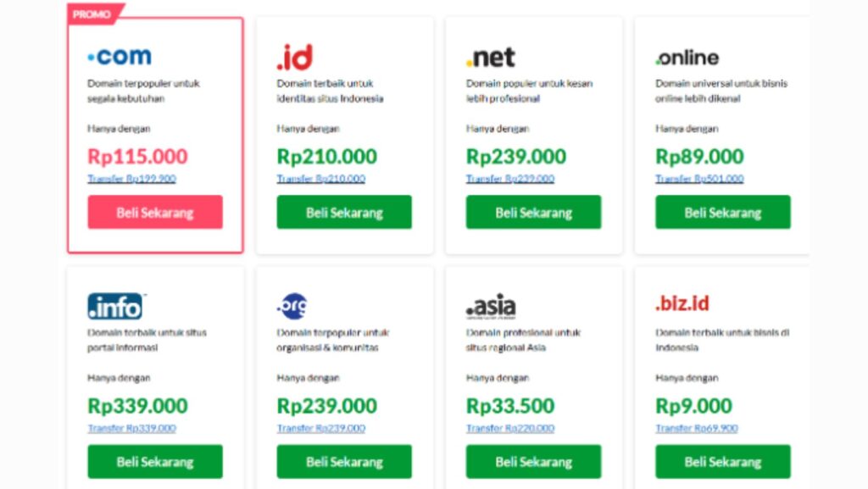Click the round .org domain logo
This screenshot has height=489, width=868.
(x=292, y=306)
